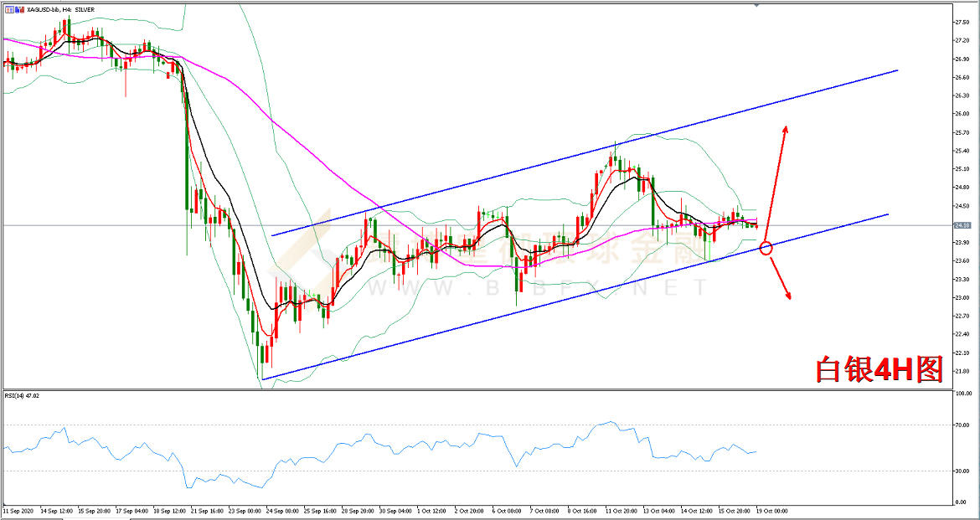
Task: Click the red circle on lower channel line
Action: coord(766,248)
